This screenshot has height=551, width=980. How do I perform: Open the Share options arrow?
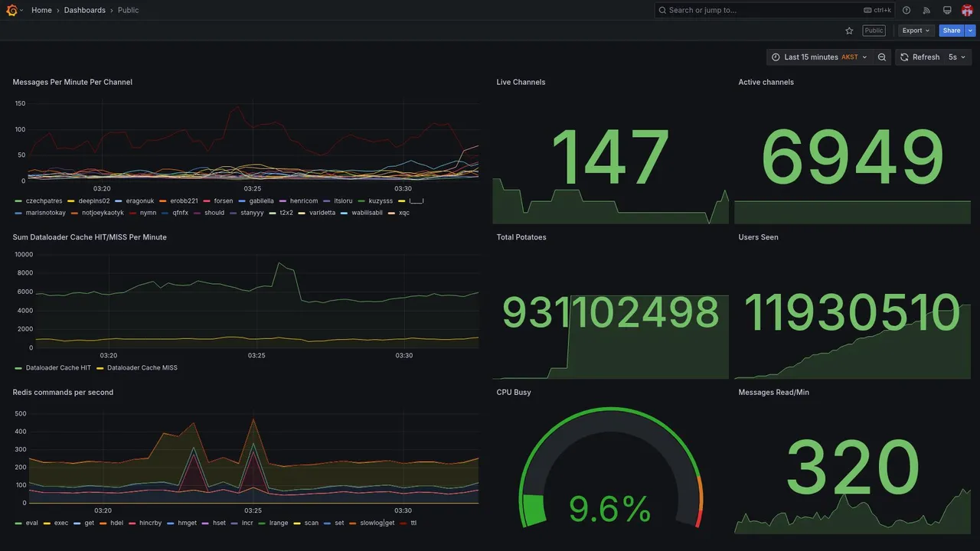[971, 31]
